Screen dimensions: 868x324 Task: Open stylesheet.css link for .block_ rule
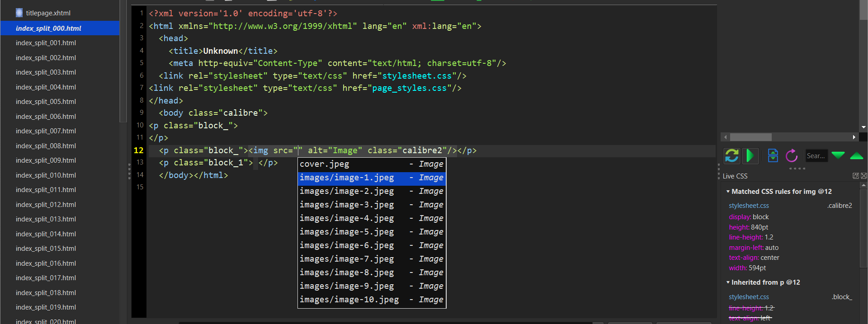749,297
